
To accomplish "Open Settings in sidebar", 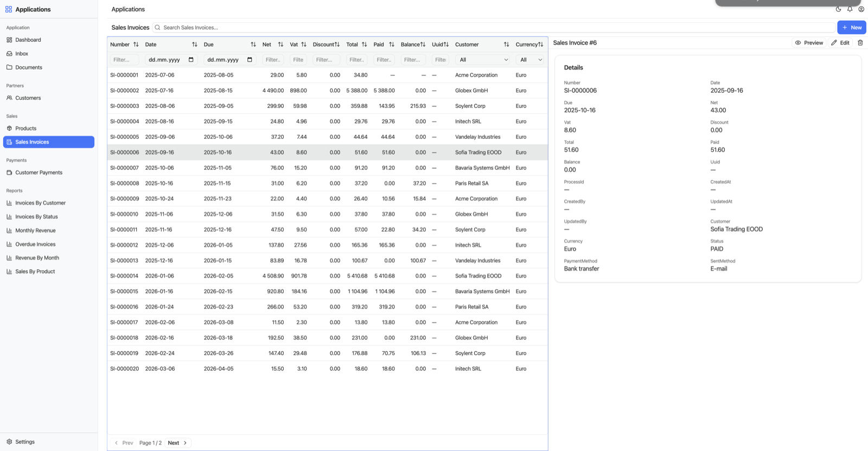I will (49, 442).
